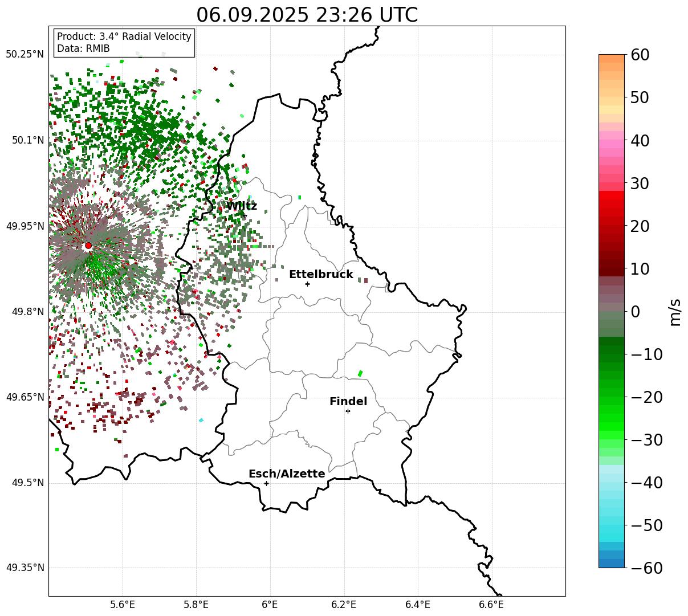Viewport: 688px width, 616px height.
Task: Click the Ettelbruck station cross marker
Action: point(307,284)
